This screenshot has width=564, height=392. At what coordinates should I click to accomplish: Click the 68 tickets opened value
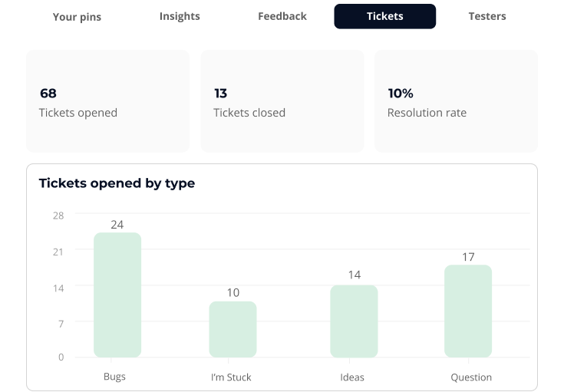coord(48,94)
